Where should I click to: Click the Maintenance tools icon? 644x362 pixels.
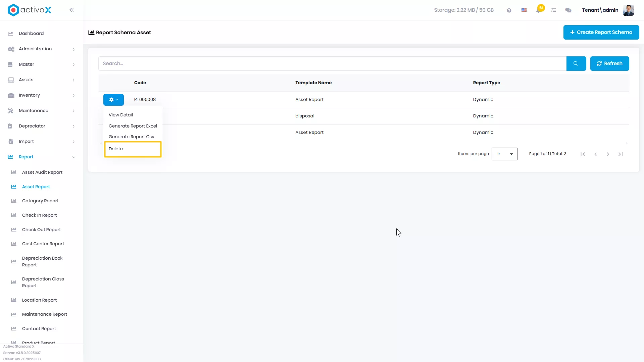pyautogui.click(x=10, y=111)
